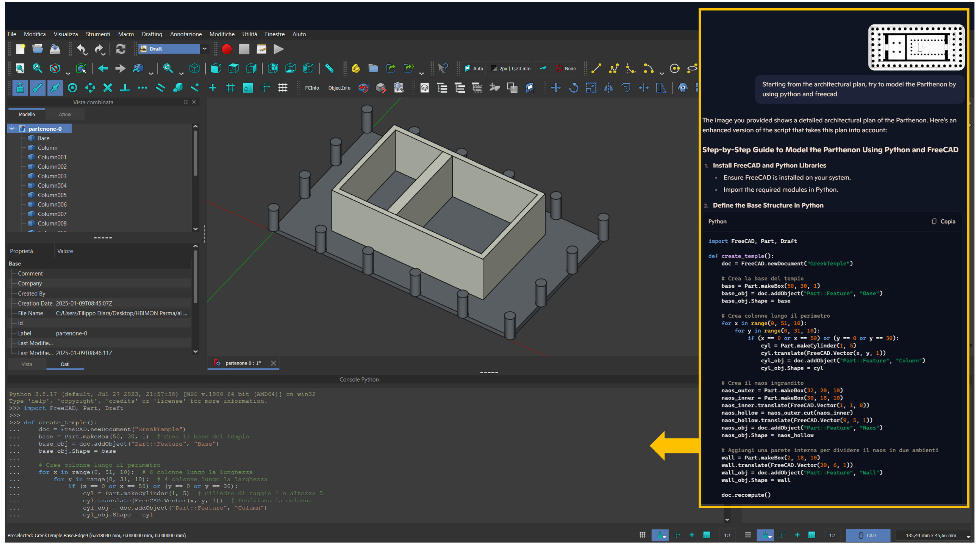Click the Copia code button
Viewport: 980px width, 547px height.
pos(943,222)
